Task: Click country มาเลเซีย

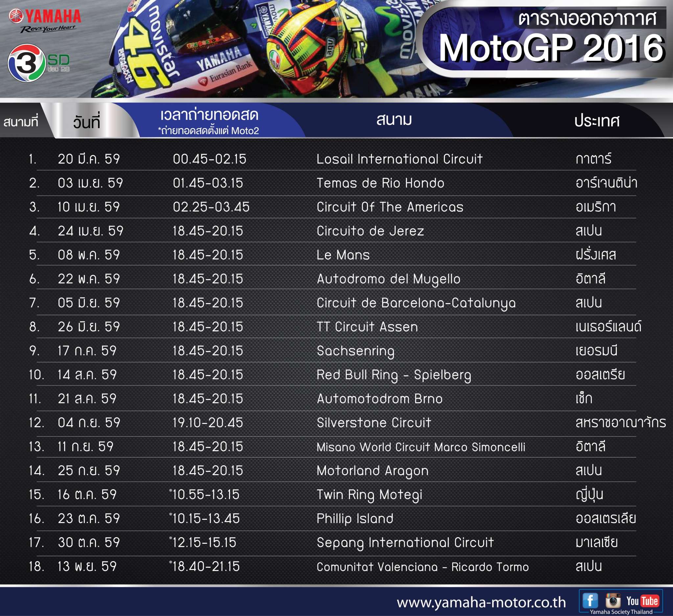Action: pos(596,543)
